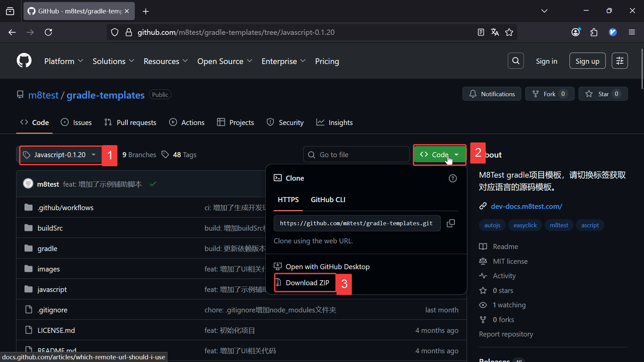Open the GitHub search magnifier button
This screenshot has width=644, height=362.
(516, 61)
